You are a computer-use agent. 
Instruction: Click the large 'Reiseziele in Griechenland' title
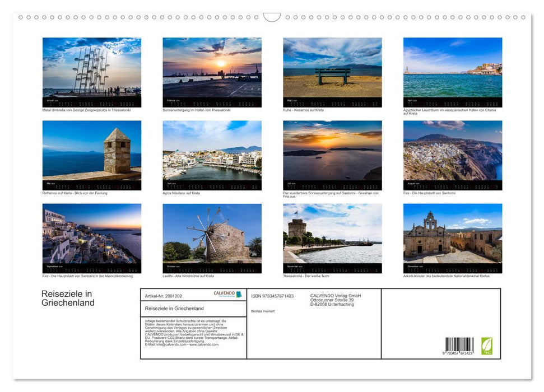coord(68,298)
